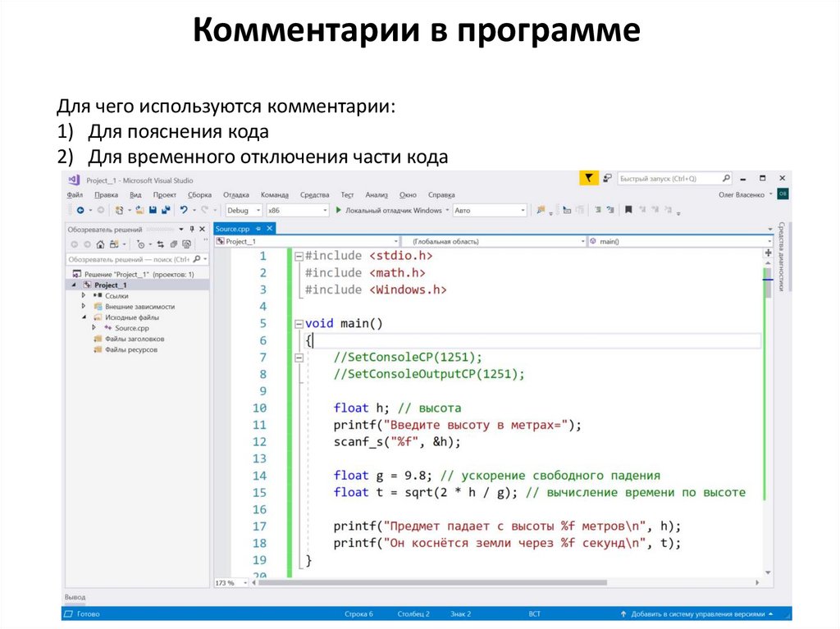The width and height of the screenshot is (840, 629).
Task: Open the Средства menu
Action: point(314,195)
